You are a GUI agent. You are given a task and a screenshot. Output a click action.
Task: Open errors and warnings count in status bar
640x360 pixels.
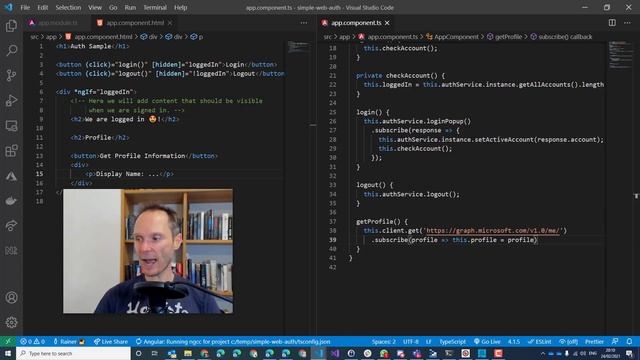click(x=32, y=342)
